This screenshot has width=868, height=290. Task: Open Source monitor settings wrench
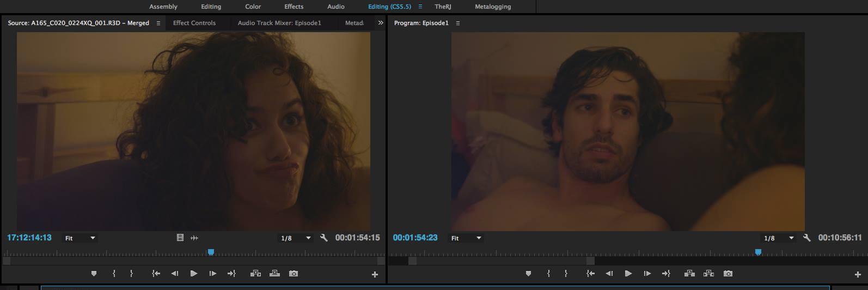324,238
